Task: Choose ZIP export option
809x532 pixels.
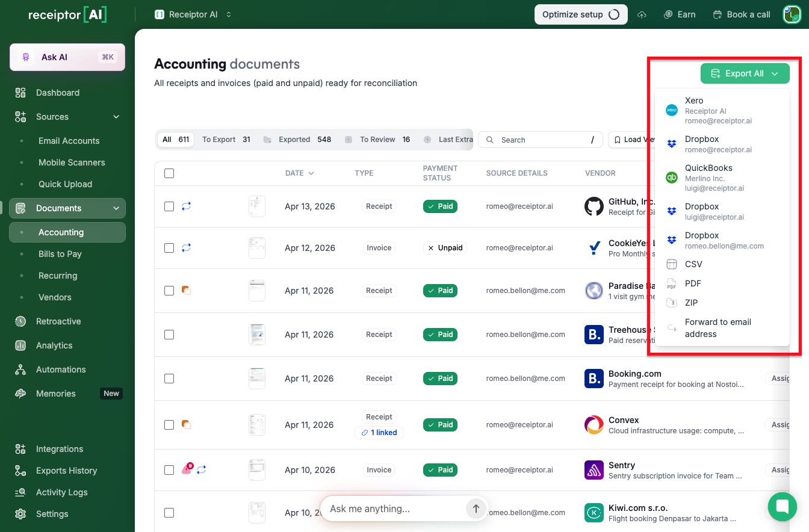Action: pyautogui.click(x=722, y=303)
